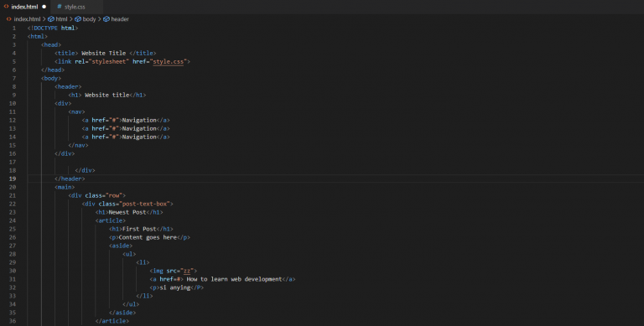Click the closing </header> tag on line 19
This screenshot has width=644, height=326.
click(x=70, y=179)
